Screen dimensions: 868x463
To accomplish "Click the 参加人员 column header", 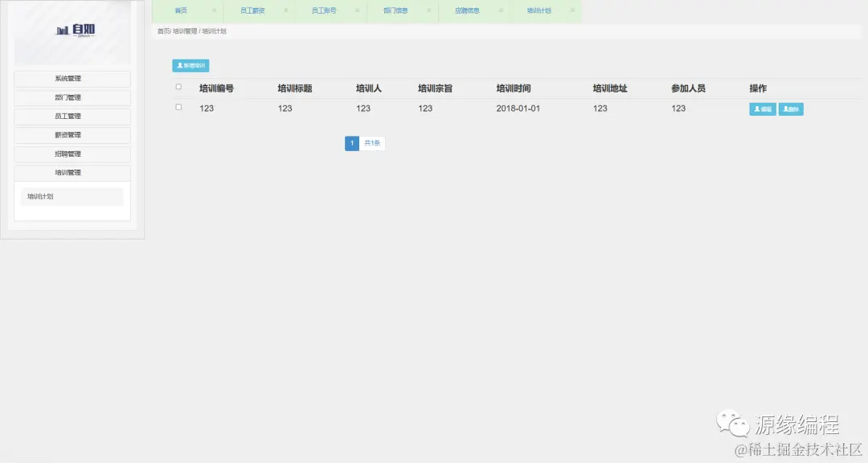I will 688,88.
